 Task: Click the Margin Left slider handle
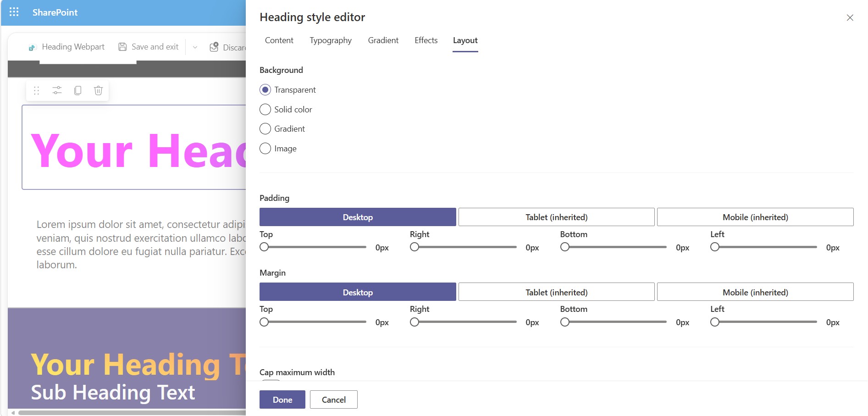(x=715, y=322)
